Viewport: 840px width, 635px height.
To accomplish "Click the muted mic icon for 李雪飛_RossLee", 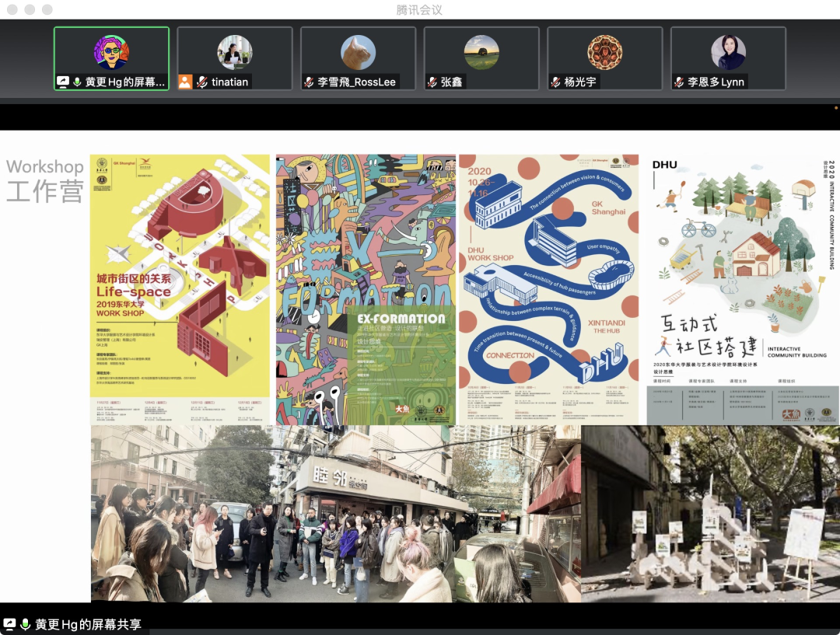I will click(x=310, y=82).
